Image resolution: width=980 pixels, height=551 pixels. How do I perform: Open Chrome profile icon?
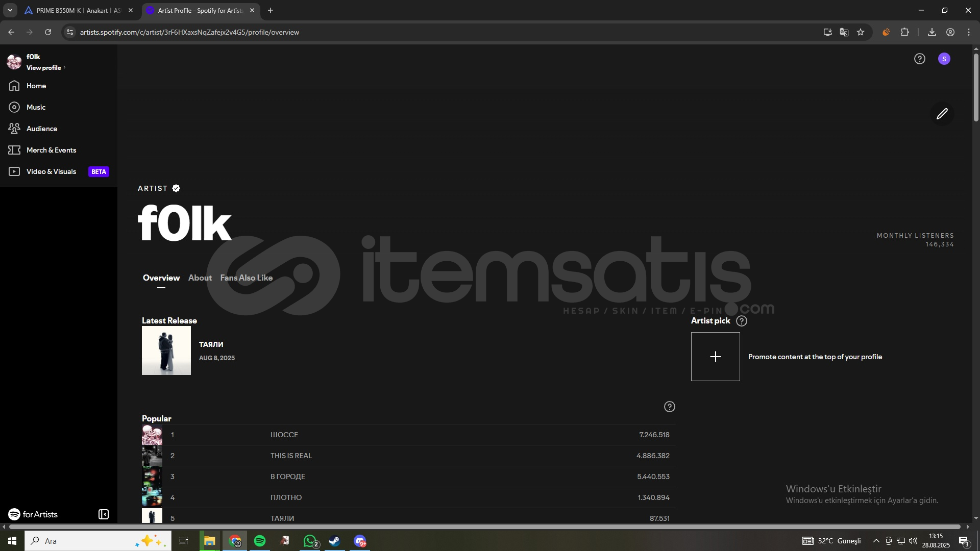pos(950,32)
